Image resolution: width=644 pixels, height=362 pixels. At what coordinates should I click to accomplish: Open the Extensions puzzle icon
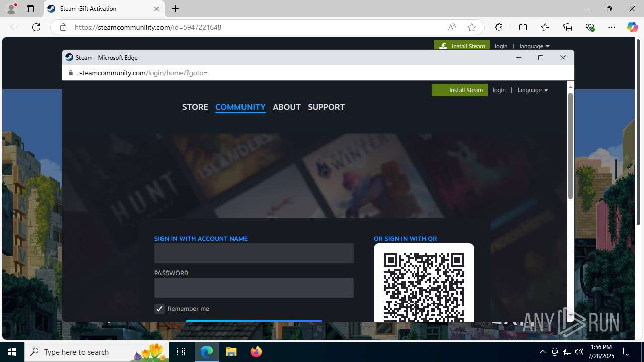(x=499, y=27)
